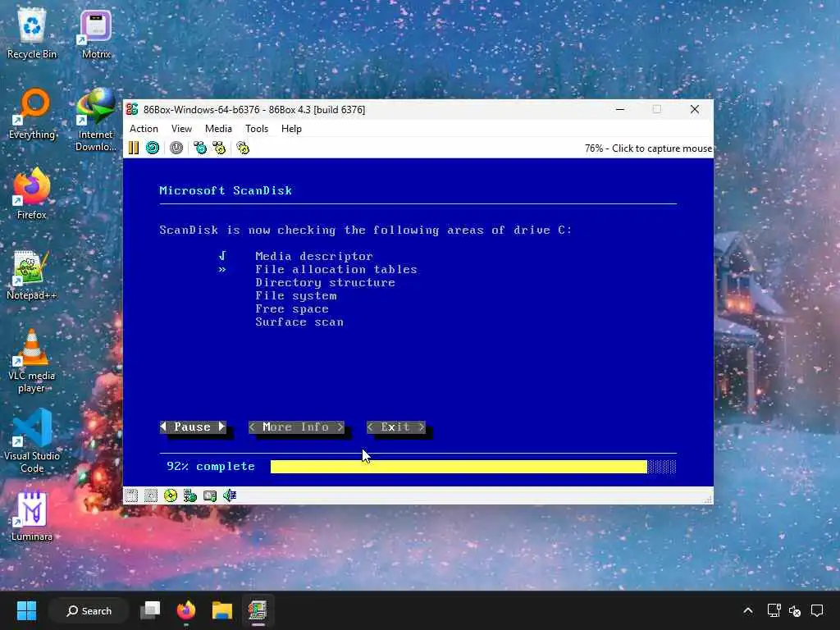
Task: Click sound speaker status icon
Action: point(230,495)
